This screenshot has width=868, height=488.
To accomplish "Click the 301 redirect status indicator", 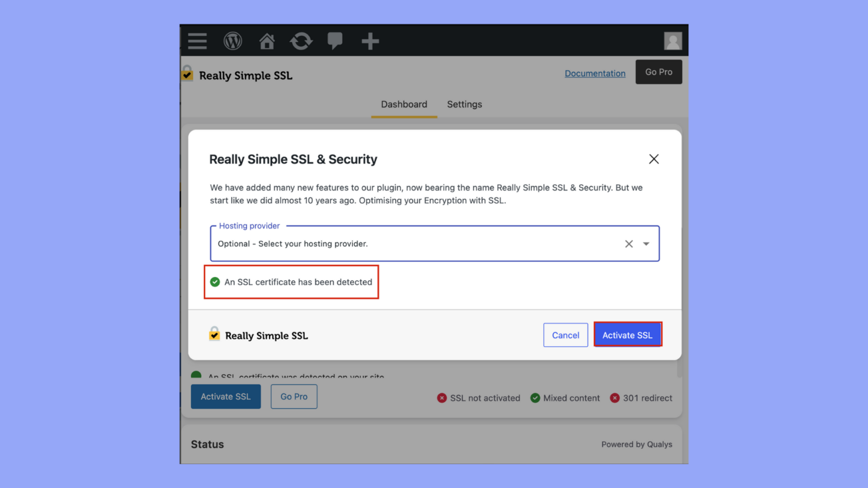I will point(641,398).
